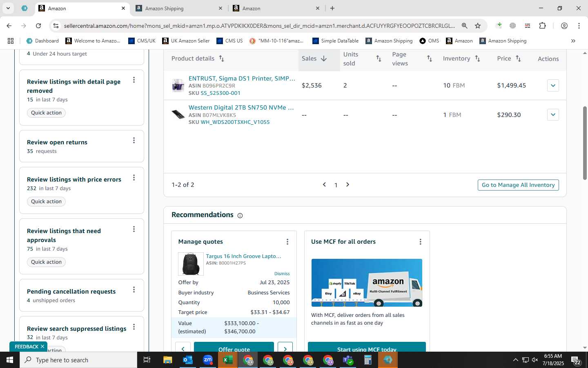
Task: Click Start using MCF today button
Action: tap(367, 347)
